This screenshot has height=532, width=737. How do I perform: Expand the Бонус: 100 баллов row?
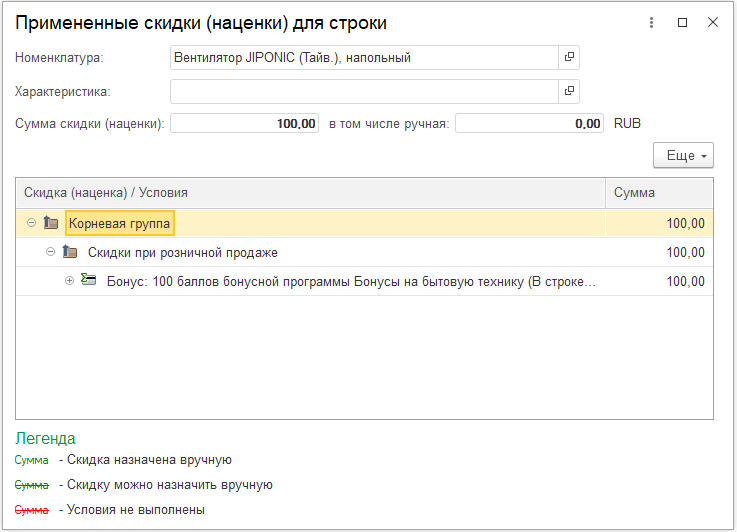coord(69,281)
